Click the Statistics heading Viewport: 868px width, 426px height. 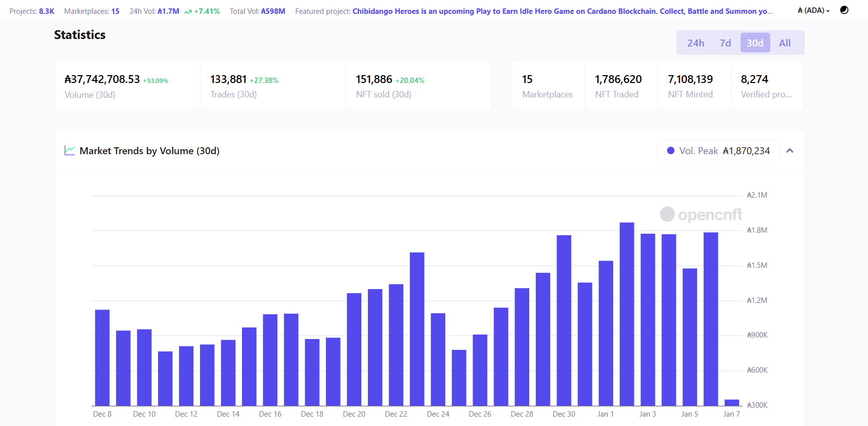coord(80,35)
